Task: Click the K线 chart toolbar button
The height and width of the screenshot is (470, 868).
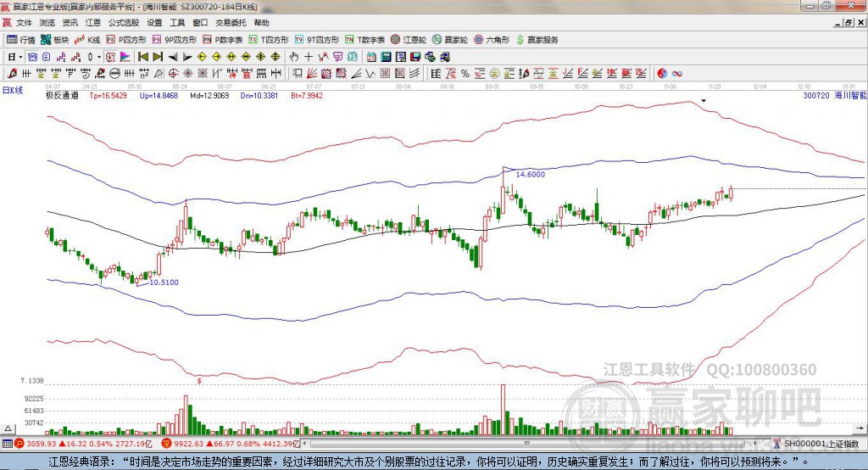Action: coord(87,40)
